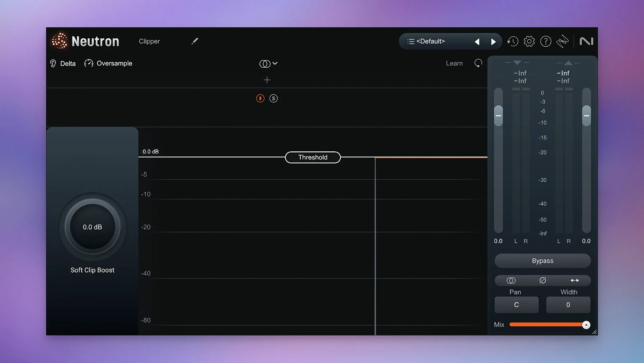Screen dimensions: 644x363
Task: Click the output gain slider handle
Action: 586,115
